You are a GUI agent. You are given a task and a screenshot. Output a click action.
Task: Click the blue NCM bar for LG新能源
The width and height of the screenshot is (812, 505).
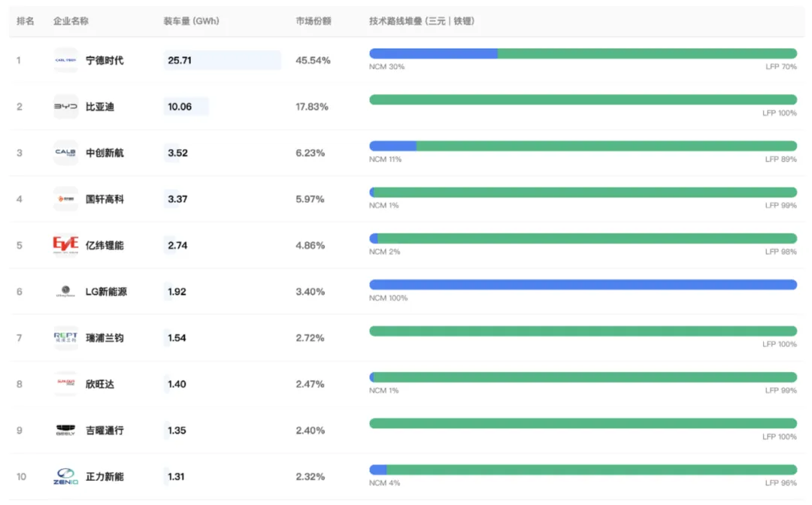583,285
